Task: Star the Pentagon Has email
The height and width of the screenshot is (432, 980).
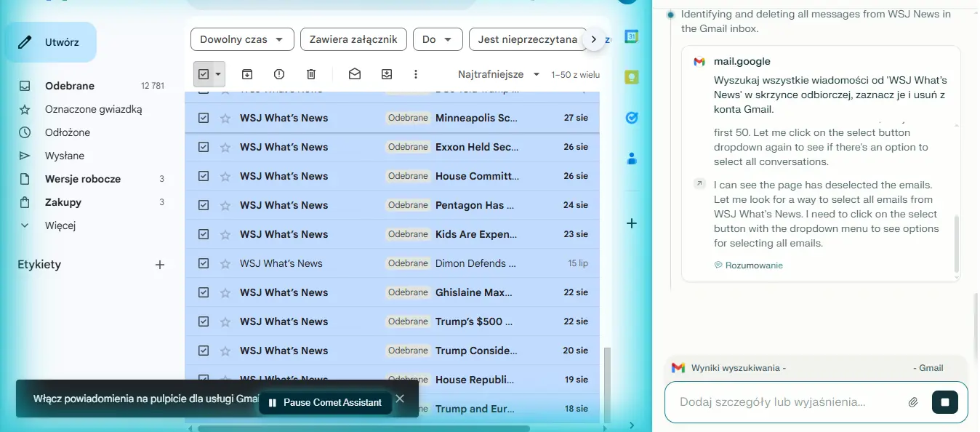Action: [225, 205]
